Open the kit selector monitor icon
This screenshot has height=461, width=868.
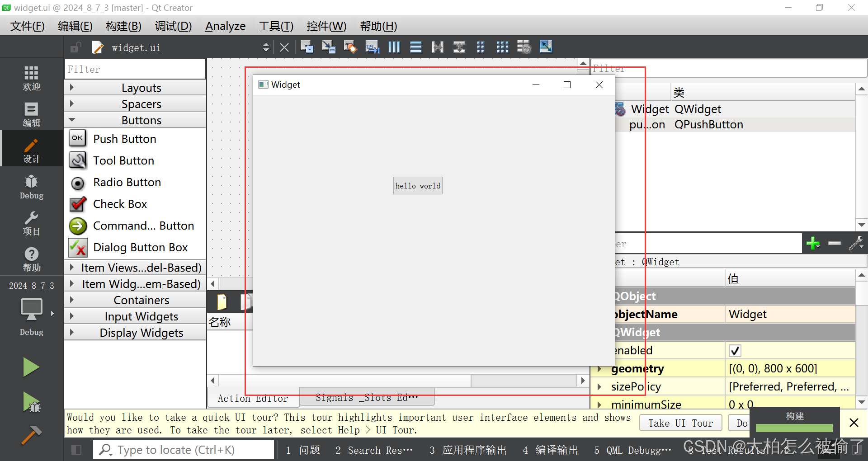point(32,310)
